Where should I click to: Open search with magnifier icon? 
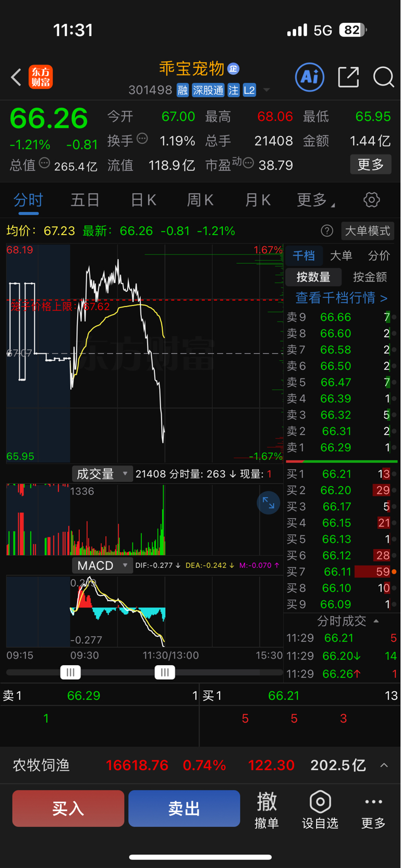click(x=383, y=77)
